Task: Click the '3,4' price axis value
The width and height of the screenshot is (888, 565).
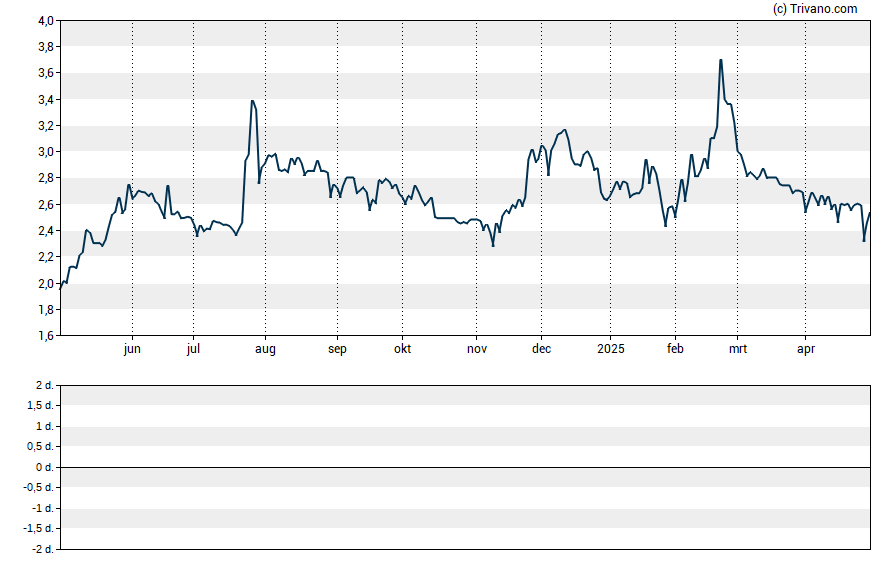Action: [x=46, y=100]
